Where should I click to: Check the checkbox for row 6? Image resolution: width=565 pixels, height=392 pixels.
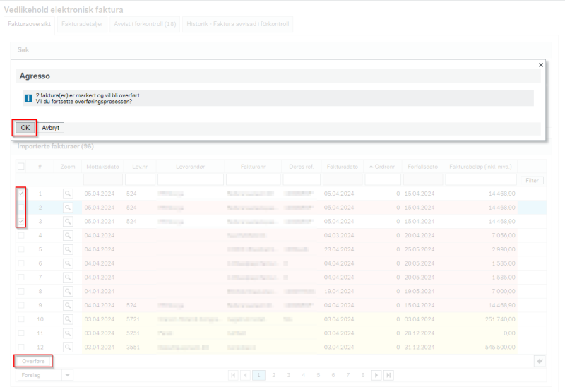[x=21, y=263]
